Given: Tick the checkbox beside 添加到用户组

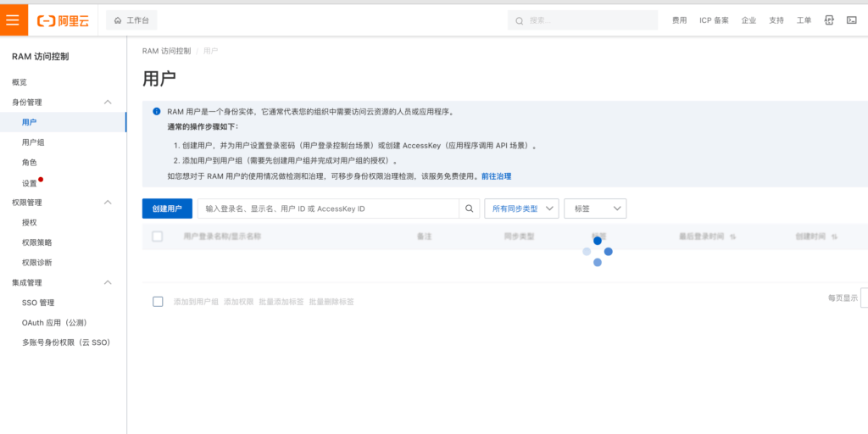Looking at the screenshot, I should click(158, 302).
